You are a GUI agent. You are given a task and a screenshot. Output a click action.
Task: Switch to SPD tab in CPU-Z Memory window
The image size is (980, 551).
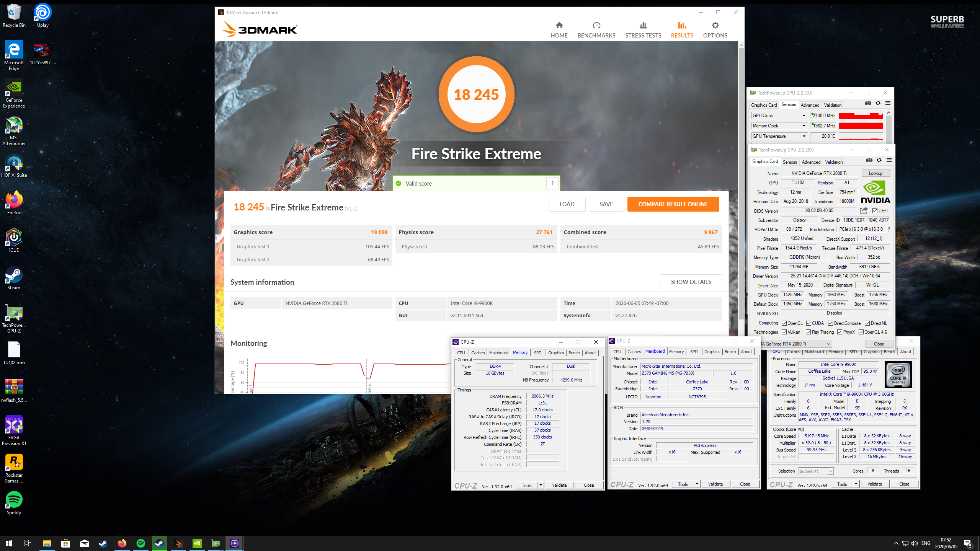538,353
